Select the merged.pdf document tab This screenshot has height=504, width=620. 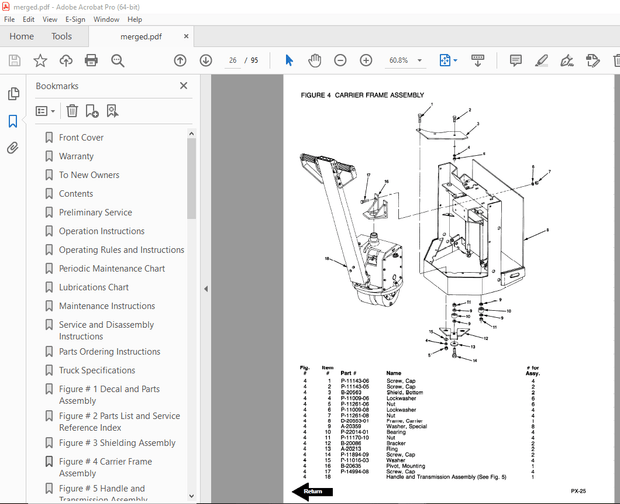point(141,37)
